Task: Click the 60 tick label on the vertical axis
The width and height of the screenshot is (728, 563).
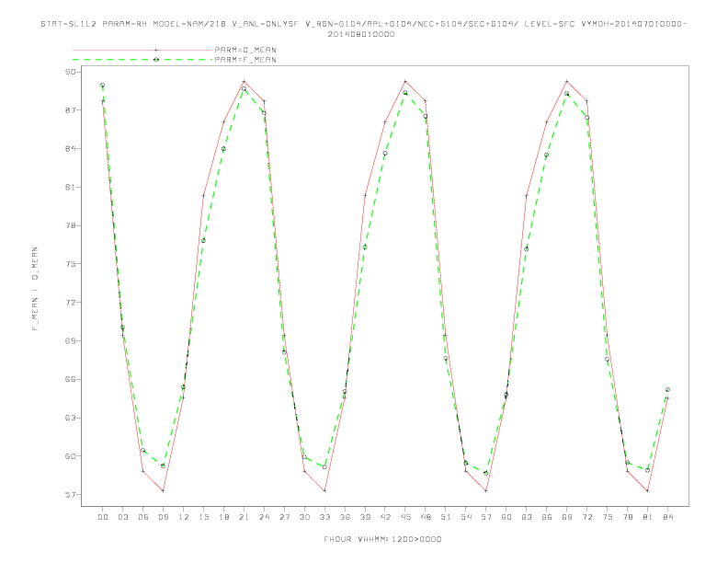Action: pyautogui.click(x=70, y=456)
